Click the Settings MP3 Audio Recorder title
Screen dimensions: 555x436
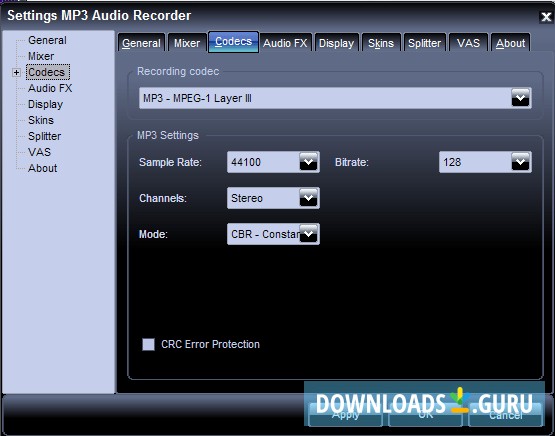point(99,16)
